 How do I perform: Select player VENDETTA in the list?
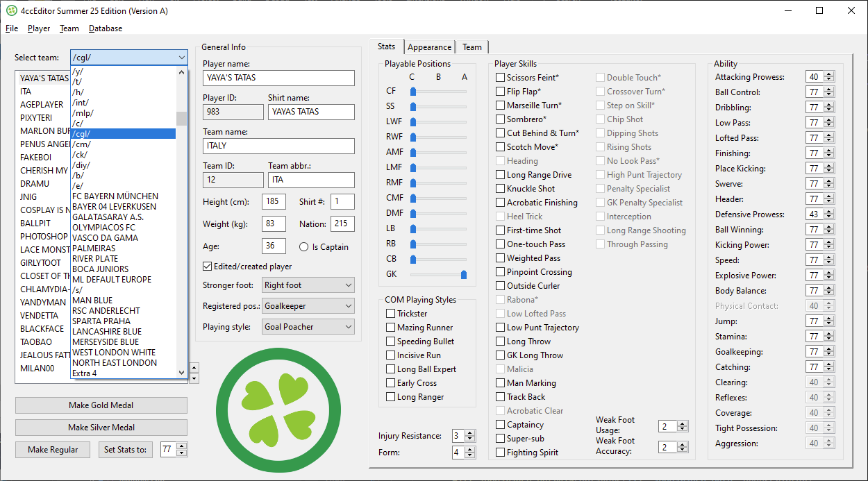point(40,316)
